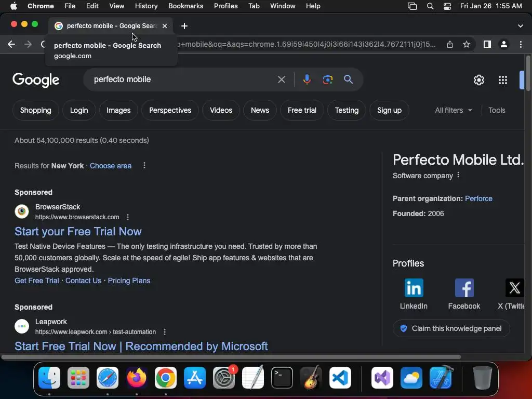Select the Perspectives filter
This screenshot has height=399, width=532.
(x=170, y=110)
